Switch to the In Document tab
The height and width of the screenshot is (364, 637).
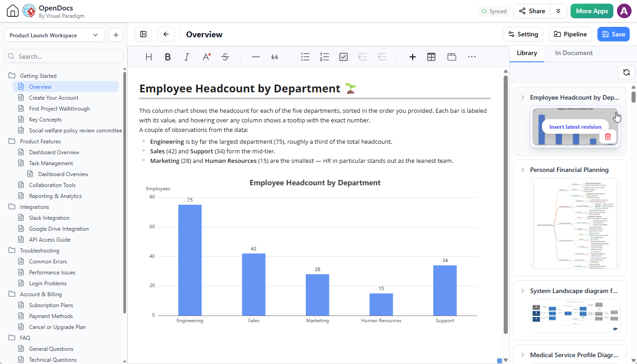(574, 53)
